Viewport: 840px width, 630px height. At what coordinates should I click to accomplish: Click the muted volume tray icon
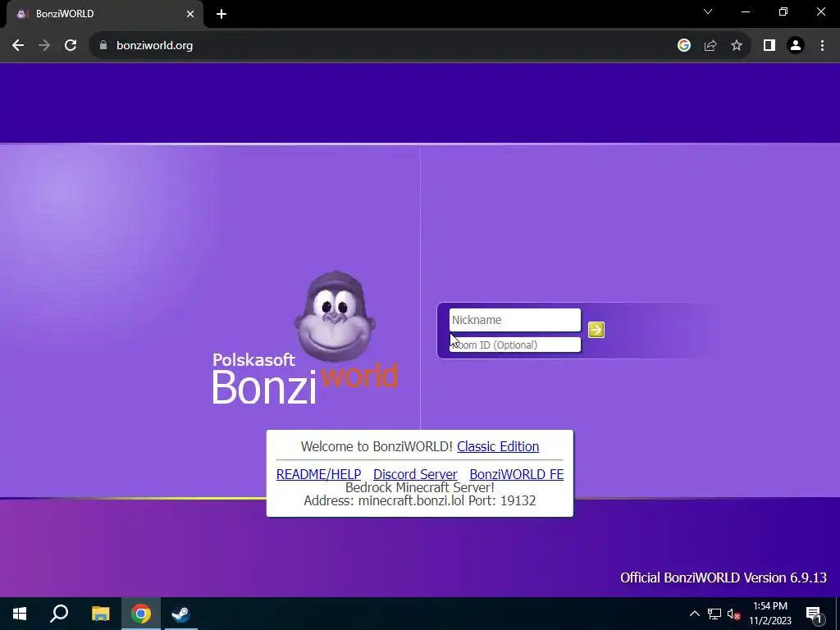tap(734, 614)
